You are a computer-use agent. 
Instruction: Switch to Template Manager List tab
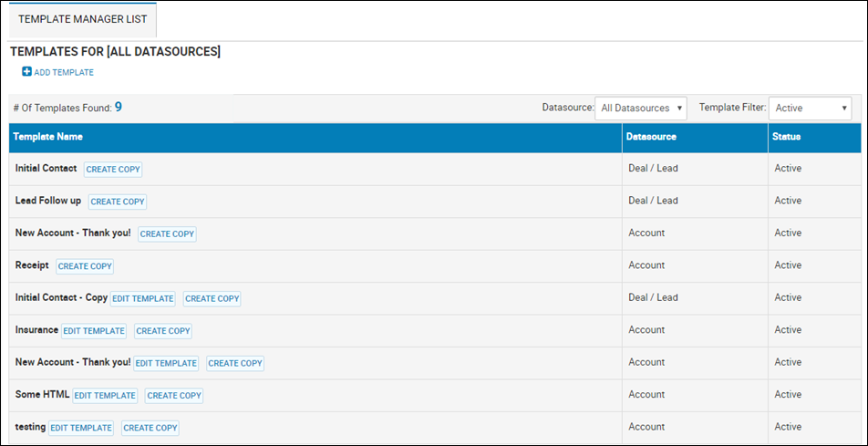click(x=82, y=19)
